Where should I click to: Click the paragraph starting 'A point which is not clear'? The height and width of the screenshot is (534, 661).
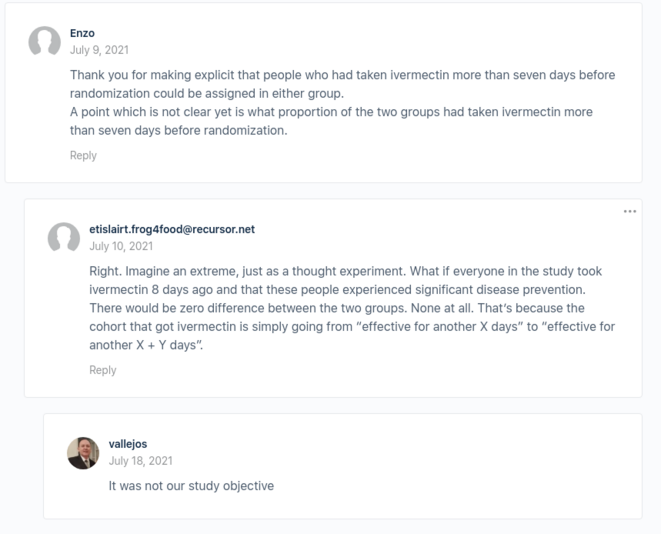(x=331, y=121)
